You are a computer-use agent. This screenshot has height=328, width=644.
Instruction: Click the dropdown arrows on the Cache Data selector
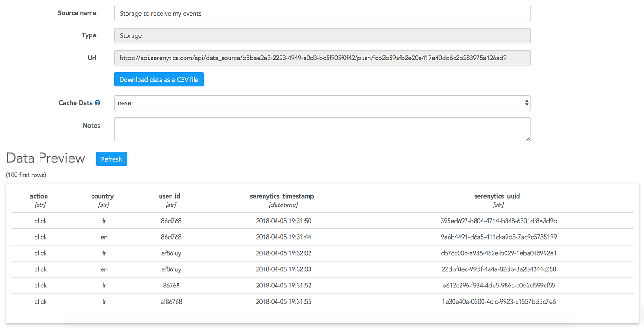526,103
